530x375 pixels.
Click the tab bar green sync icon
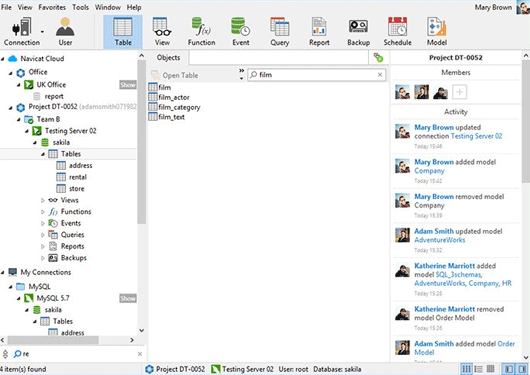coord(378,57)
